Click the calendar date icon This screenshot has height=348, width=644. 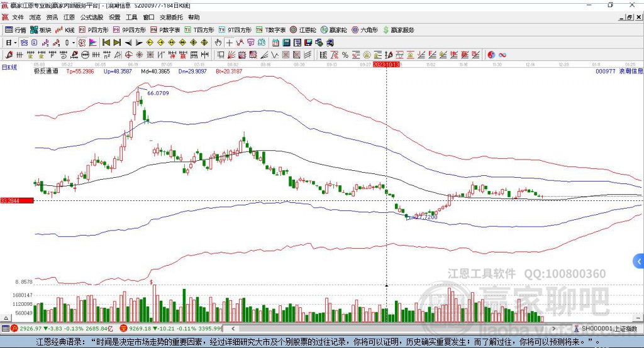[275, 43]
